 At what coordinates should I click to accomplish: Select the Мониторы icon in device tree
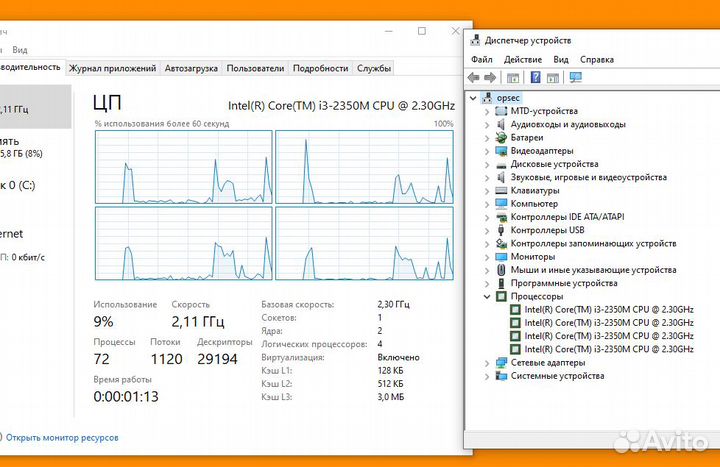501,257
